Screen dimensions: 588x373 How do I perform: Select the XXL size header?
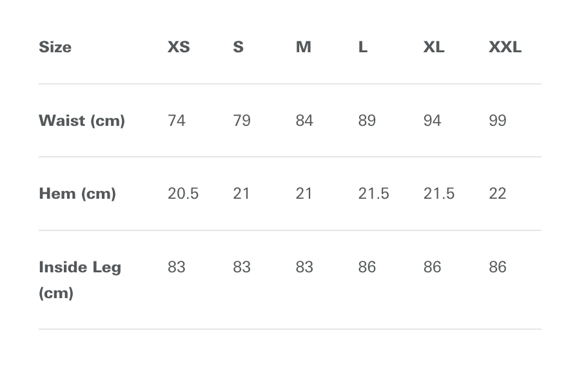click(505, 47)
